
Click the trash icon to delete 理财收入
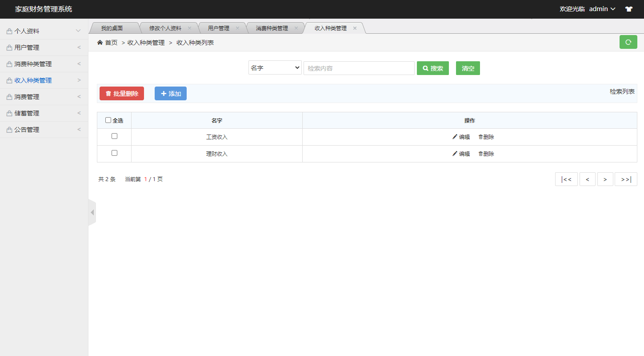(480, 154)
